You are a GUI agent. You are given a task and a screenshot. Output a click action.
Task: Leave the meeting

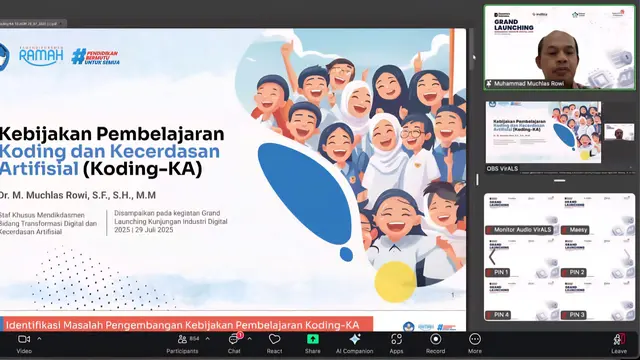point(619,344)
